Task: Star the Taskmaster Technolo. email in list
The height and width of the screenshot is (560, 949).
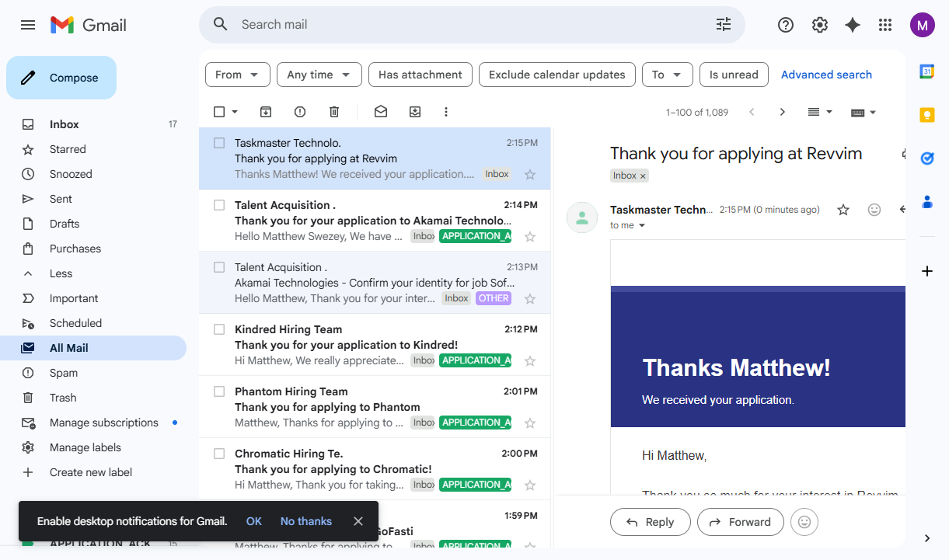Action: 530,175
